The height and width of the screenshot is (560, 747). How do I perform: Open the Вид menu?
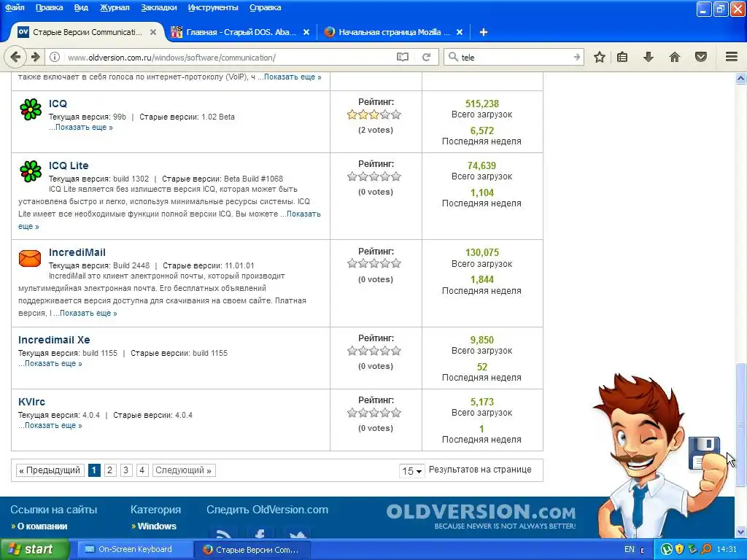(x=81, y=7)
